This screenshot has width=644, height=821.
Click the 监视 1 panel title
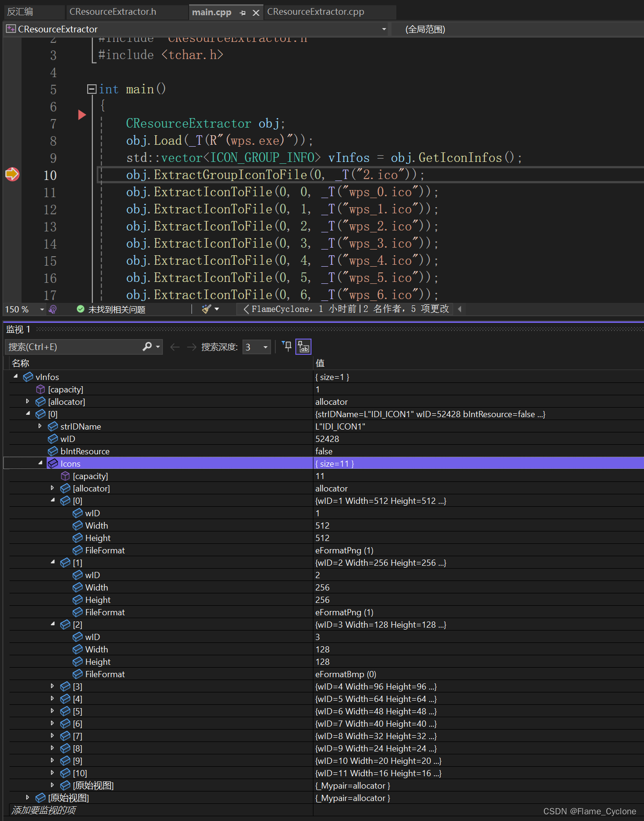[18, 330]
